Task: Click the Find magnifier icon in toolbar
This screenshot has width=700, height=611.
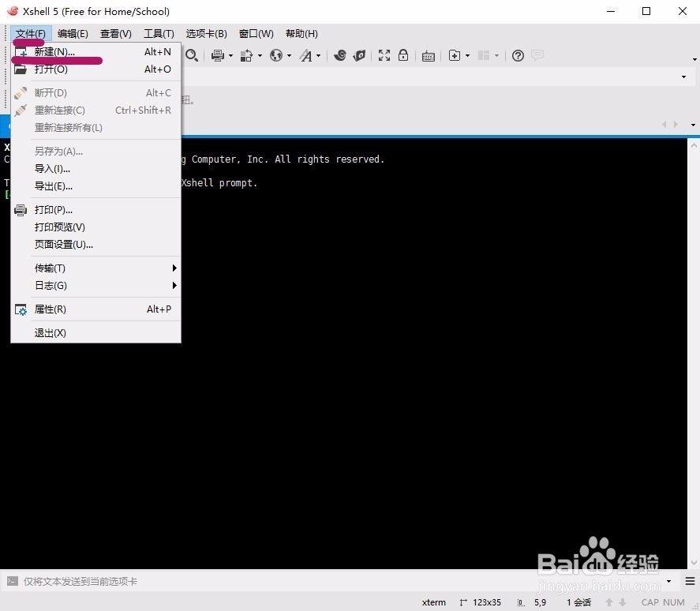Action: pyautogui.click(x=192, y=55)
